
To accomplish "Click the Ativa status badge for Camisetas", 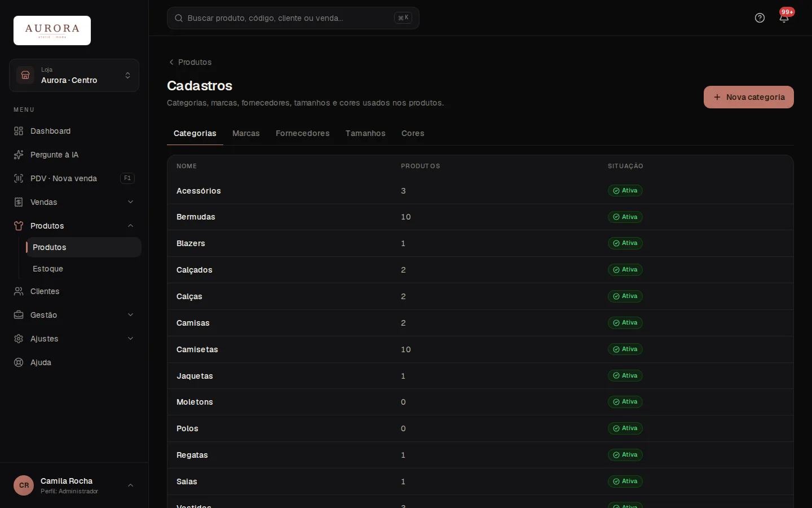I will tap(625, 349).
